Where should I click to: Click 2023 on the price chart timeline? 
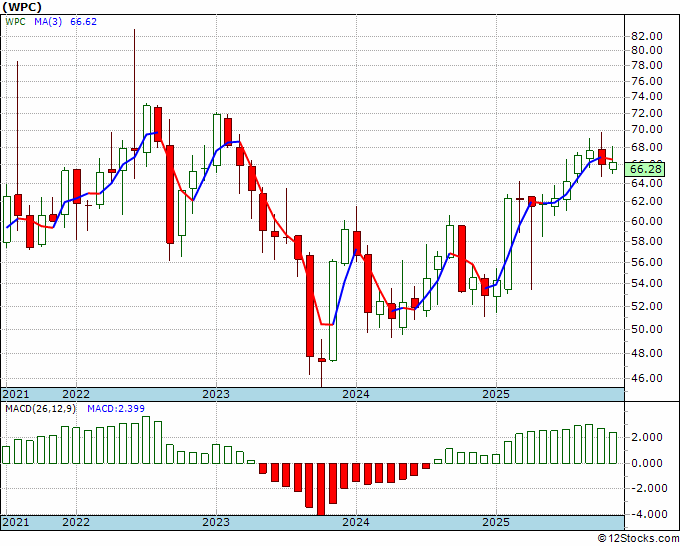[x=216, y=394]
